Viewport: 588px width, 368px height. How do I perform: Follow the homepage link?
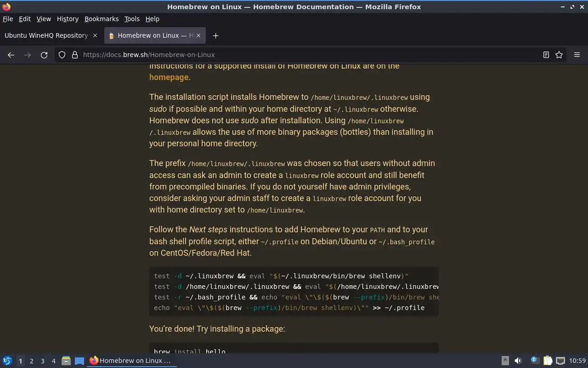pyautogui.click(x=169, y=77)
